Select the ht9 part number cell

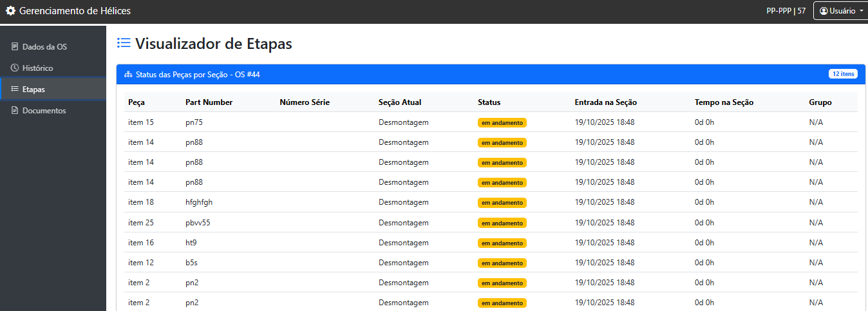[x=191, y=242]
